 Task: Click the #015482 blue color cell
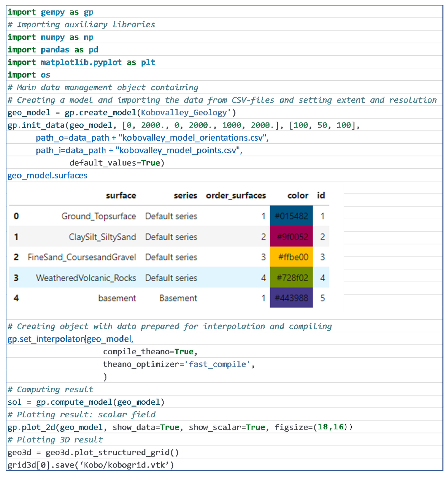click(291, 216)
